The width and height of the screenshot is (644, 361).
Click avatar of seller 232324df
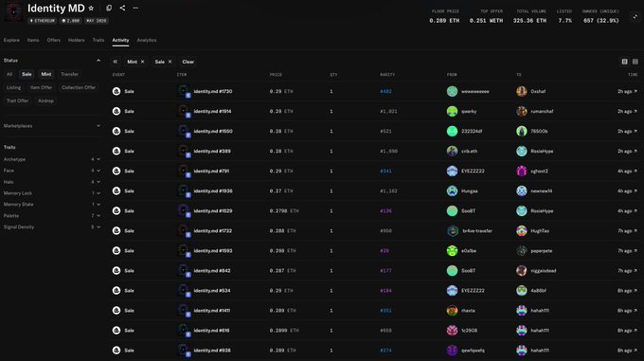[452, 131]
